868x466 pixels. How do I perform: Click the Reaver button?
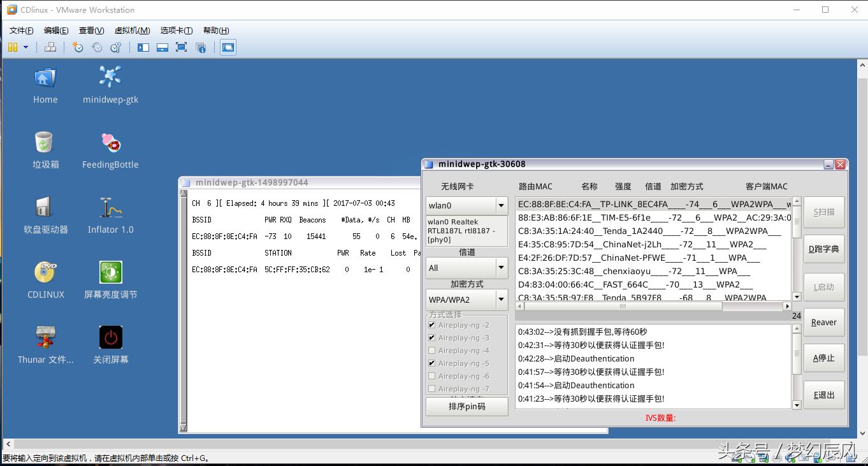(824, 323)
